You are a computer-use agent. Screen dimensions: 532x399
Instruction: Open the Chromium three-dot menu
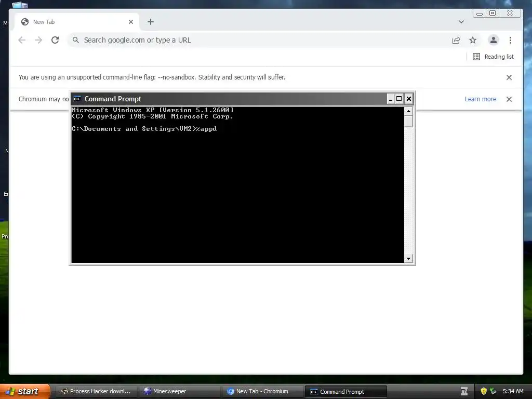(x=510, y=40)
